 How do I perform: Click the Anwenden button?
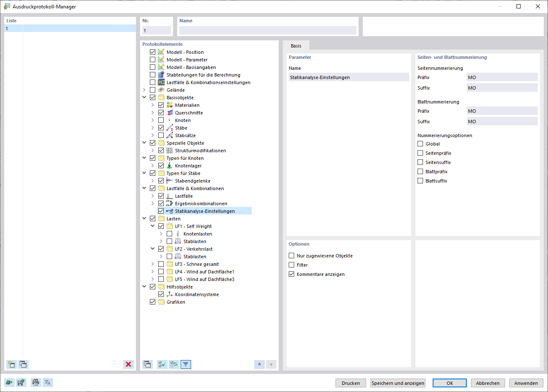point(526,383)
